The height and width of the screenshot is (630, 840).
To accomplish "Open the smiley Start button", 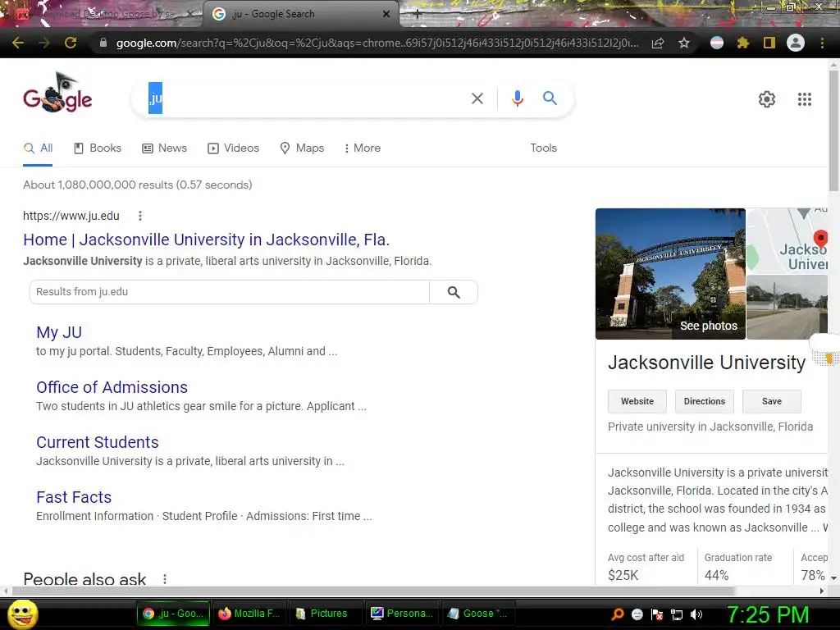I will (22, 614).
